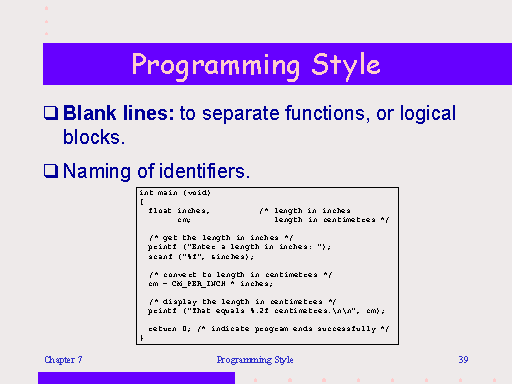Click the get the length in inches comment
Screen dimensions: 512x384
(x=221, y=238)
